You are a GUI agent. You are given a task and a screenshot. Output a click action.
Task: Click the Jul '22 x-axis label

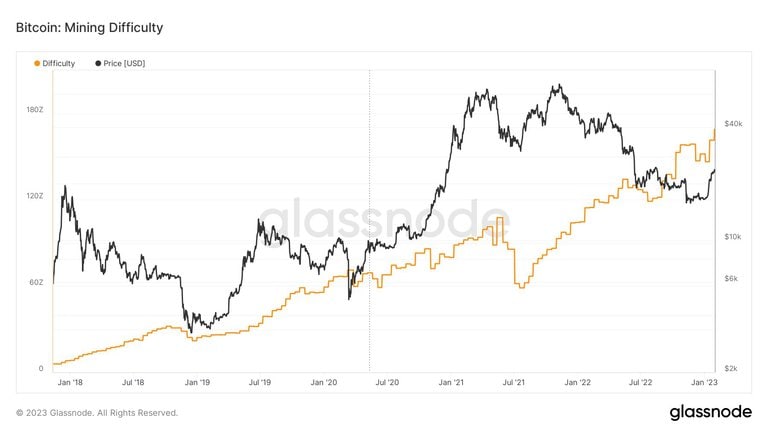pyautogui.click(x=642, y=382)
